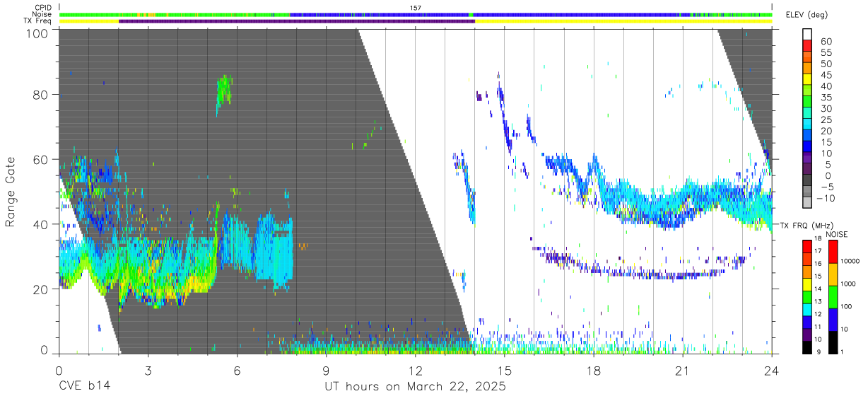
Task: Click the 9 tick on the time axis
Action: coord(326,371)
